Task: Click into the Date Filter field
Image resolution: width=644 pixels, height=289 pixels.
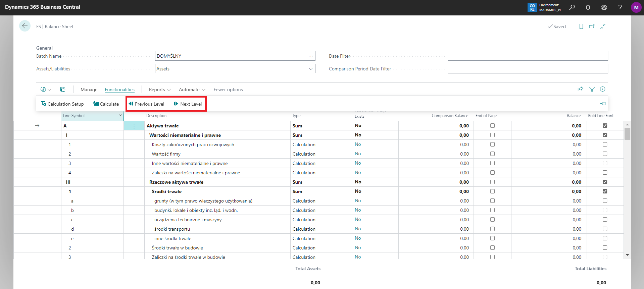Action: point(528,56)
